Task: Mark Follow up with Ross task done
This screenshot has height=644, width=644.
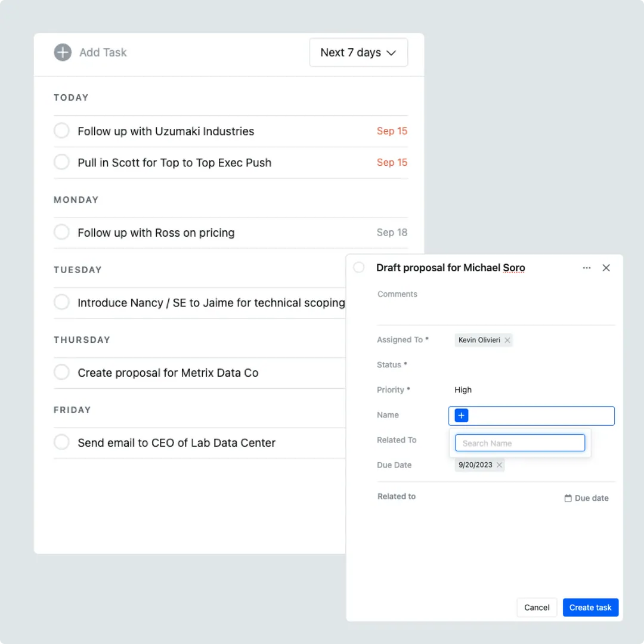Action: (61, 232)
